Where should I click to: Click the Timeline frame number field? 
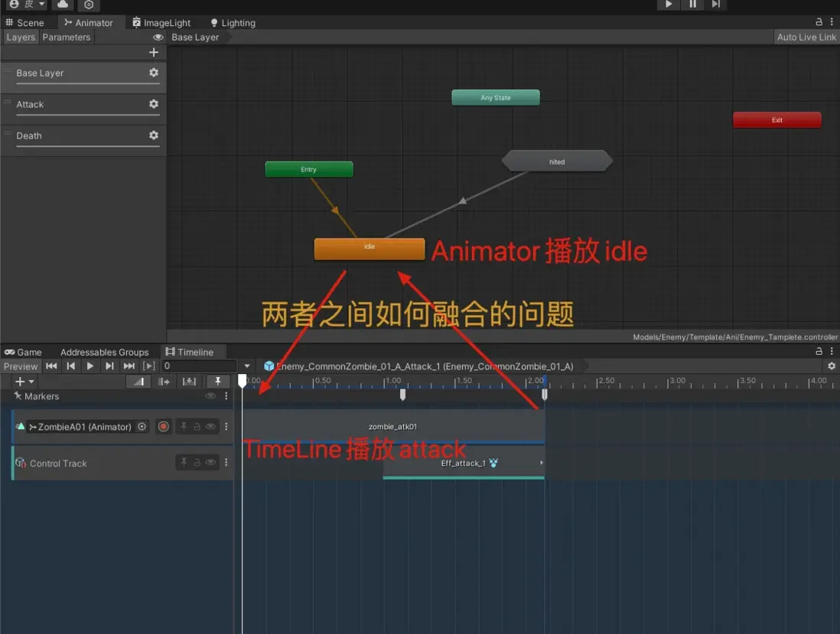(x=199, y=366)
